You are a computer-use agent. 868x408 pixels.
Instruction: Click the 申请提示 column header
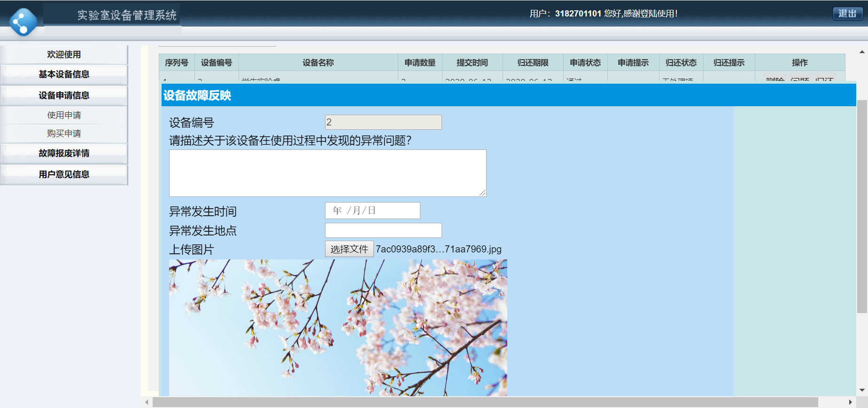633,63
